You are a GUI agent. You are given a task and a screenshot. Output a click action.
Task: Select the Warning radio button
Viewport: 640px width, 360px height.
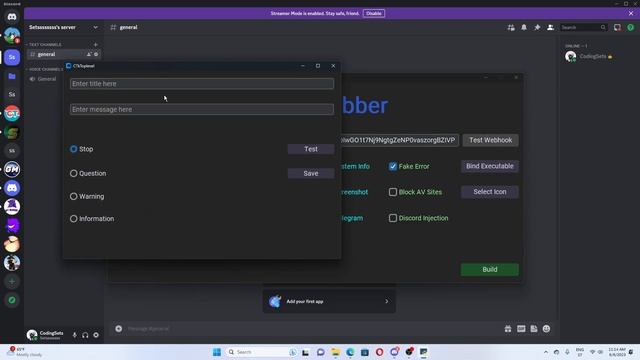tap(73, 196)
